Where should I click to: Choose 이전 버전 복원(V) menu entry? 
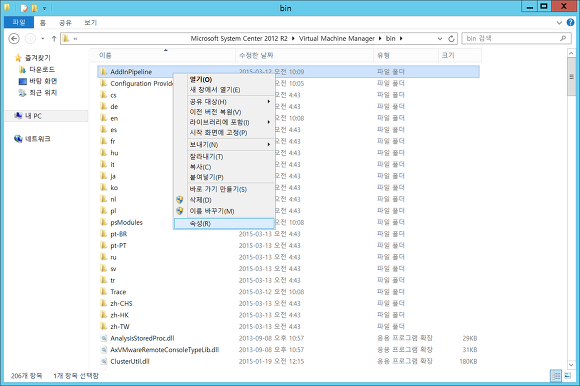click(x=224, y=112)
